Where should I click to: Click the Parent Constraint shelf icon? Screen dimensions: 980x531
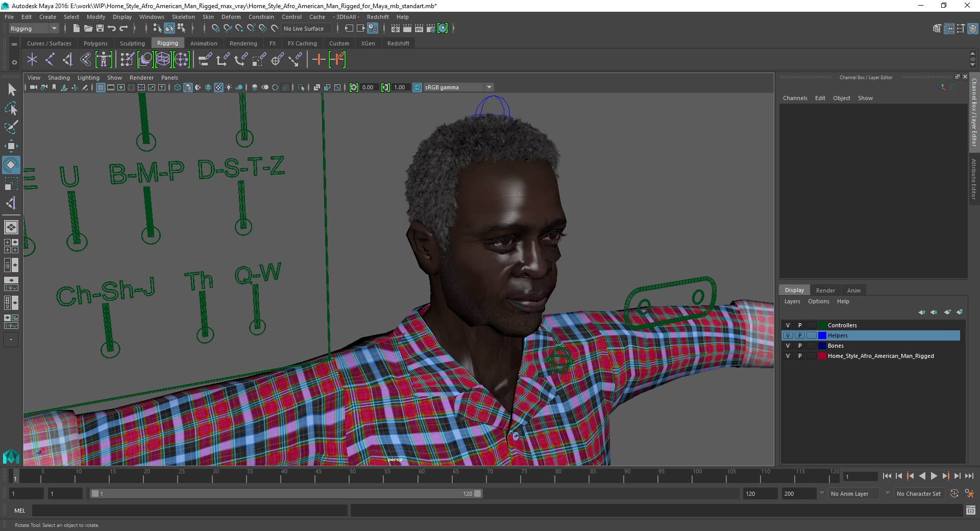click(x=204, y=60)
